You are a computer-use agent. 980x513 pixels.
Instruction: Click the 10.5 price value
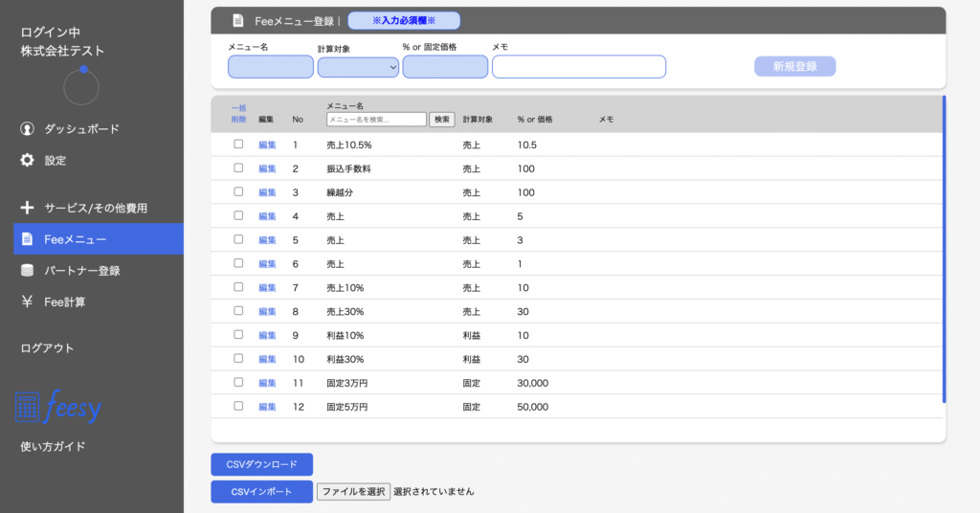527,145
